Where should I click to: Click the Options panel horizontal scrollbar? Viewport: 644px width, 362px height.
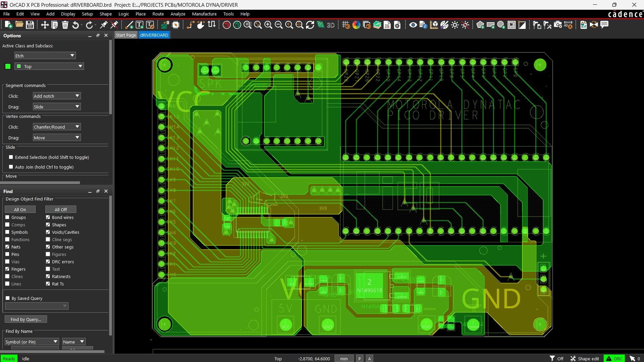tap(40, 183)
